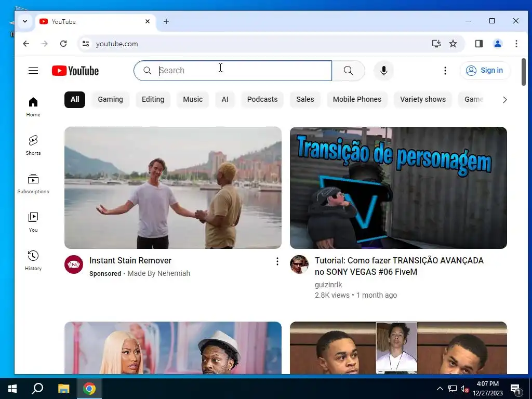Click the magnifier search button
This screenshot has height=399, width=532.
coord(349,71)
